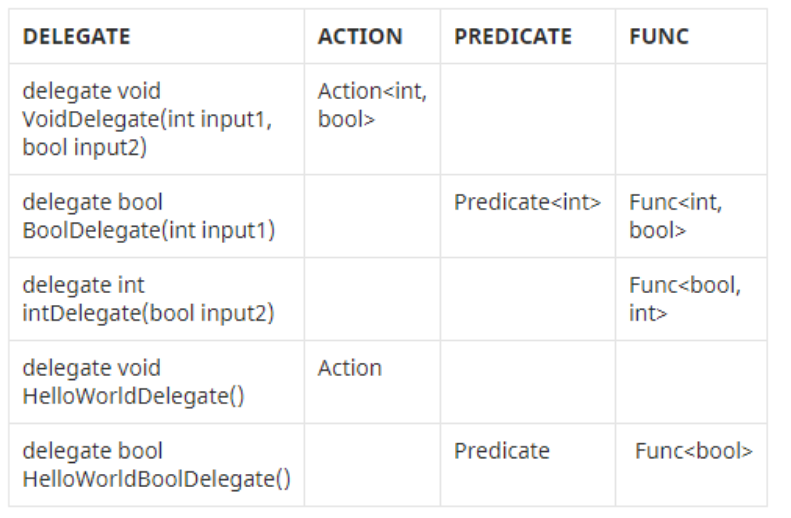Select the Predicate<int> cell
Viewport: 791px width, 518px height.
pos(528,216)
